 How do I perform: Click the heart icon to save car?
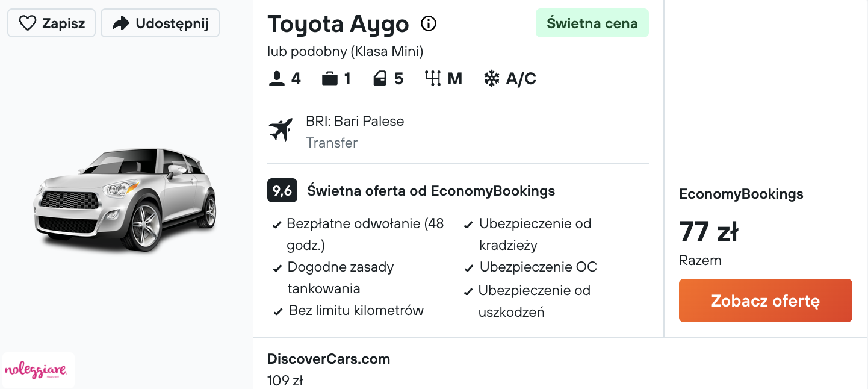pos(28,23)
